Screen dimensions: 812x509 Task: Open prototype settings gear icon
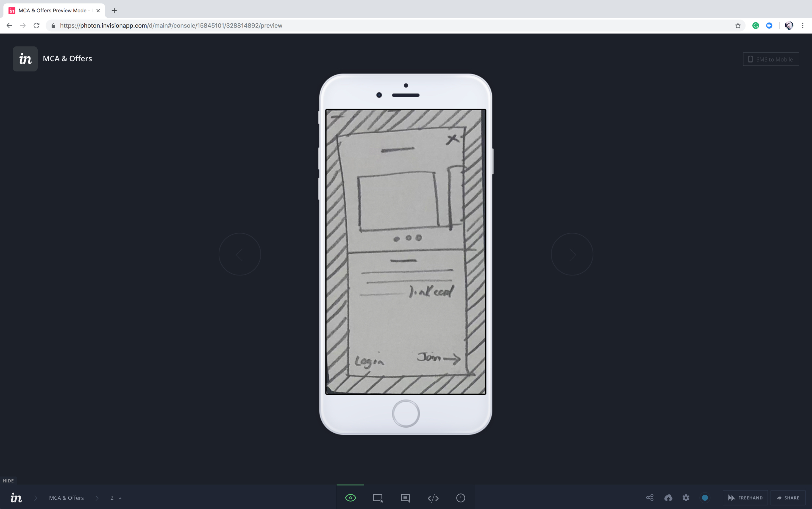coord(686,497)
